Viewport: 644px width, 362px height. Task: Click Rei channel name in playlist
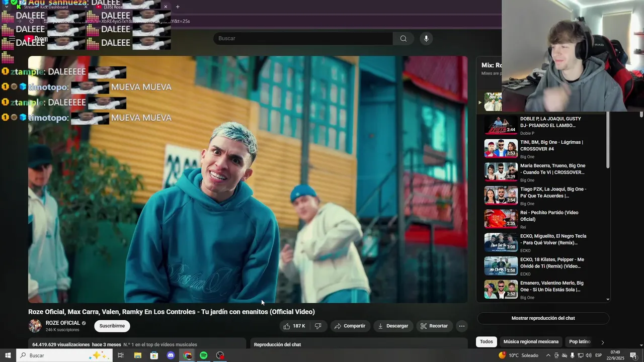(x=523, y=227)
